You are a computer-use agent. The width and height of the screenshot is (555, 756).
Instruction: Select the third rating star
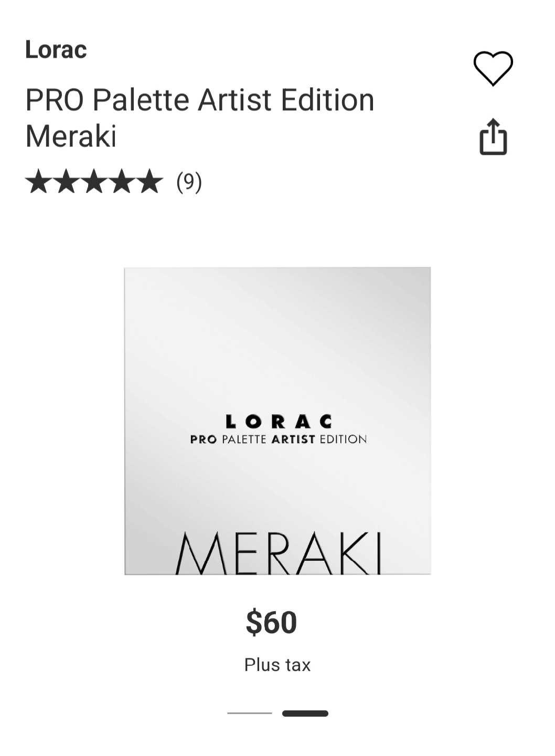(94, 182)
